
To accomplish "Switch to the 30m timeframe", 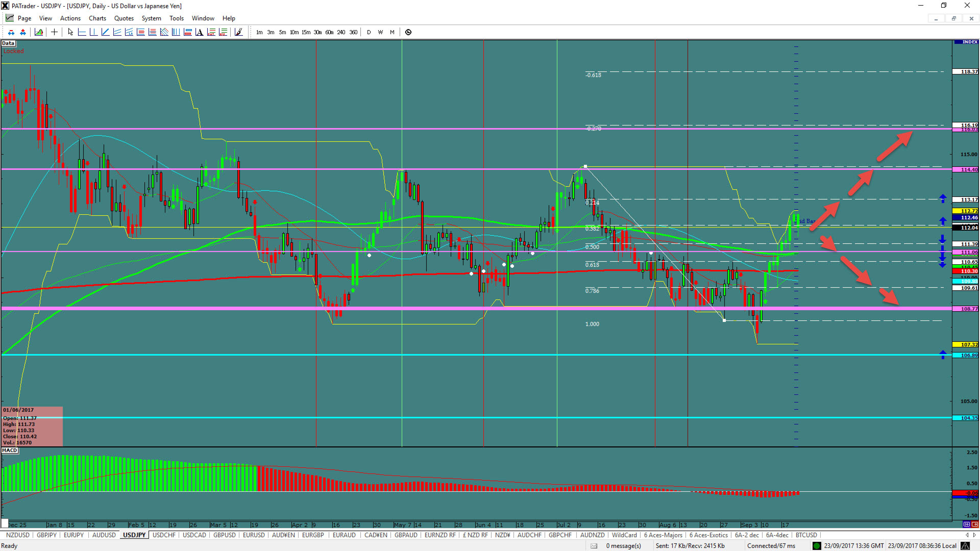I will (318, 32).
